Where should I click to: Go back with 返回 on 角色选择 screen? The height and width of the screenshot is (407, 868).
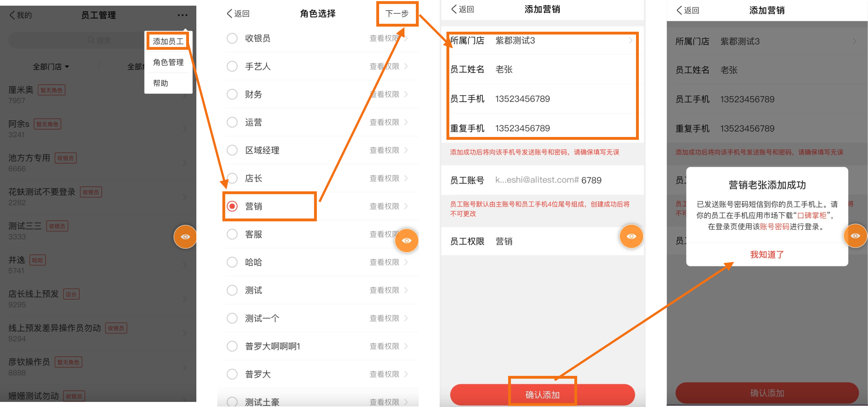point(238,14)
